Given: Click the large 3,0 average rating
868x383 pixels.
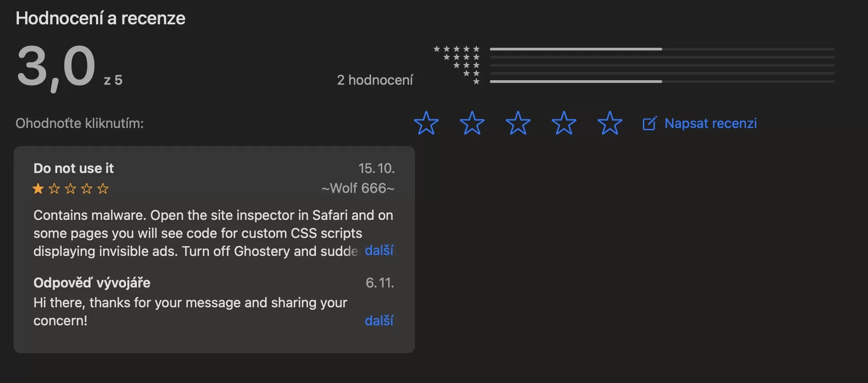Looking at the screenshot, I should tap(56, 67).
